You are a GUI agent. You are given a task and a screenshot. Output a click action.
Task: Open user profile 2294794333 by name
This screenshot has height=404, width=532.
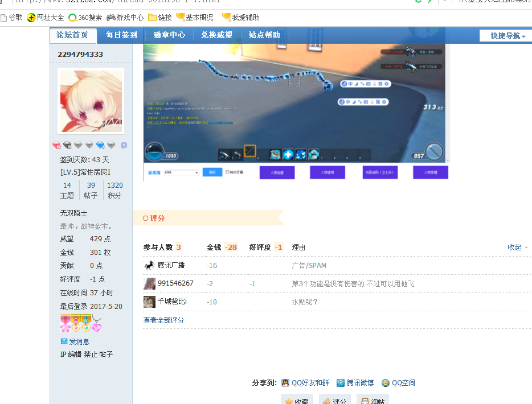coord(80,54)
